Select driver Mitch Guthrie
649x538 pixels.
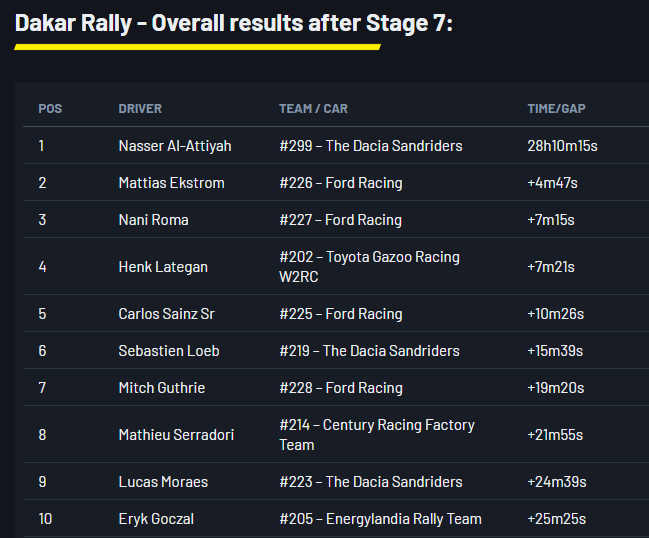pyautogui.click(x=160, y=388)
